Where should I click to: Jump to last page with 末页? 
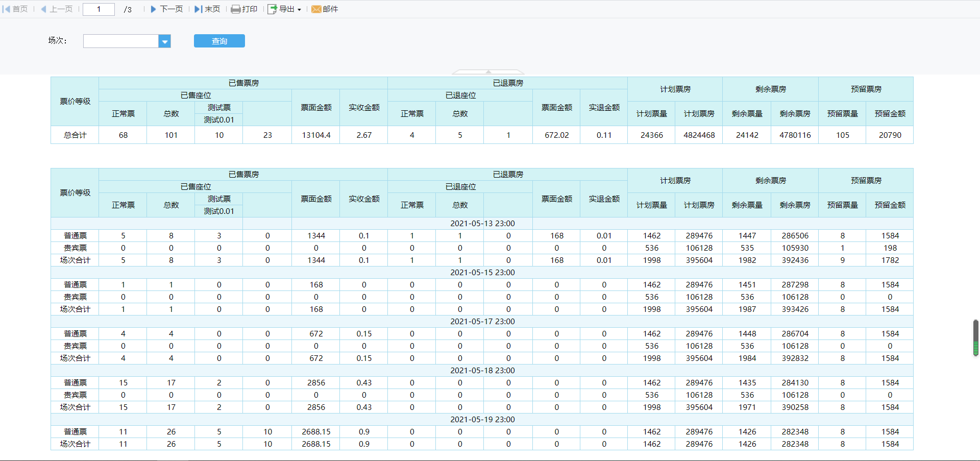pyautogui.click(x=198, y=9)
